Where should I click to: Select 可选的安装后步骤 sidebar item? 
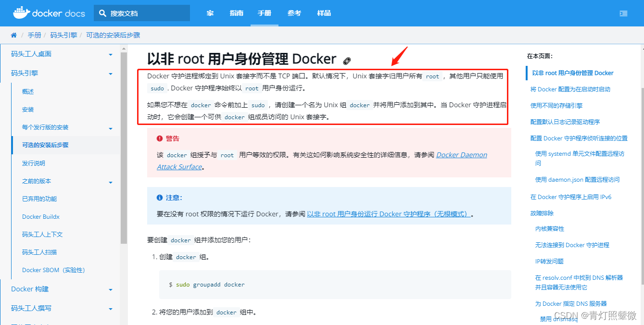[45, 145]
